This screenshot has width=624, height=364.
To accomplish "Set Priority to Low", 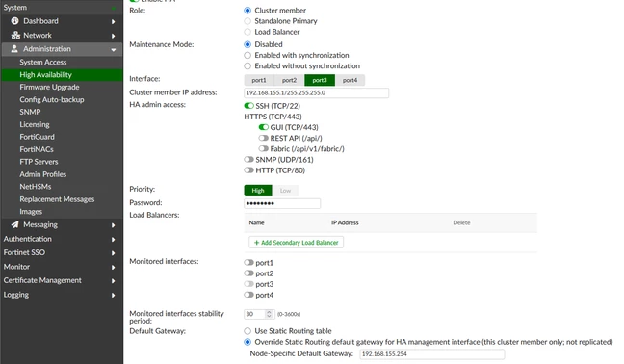I will 285,191.
